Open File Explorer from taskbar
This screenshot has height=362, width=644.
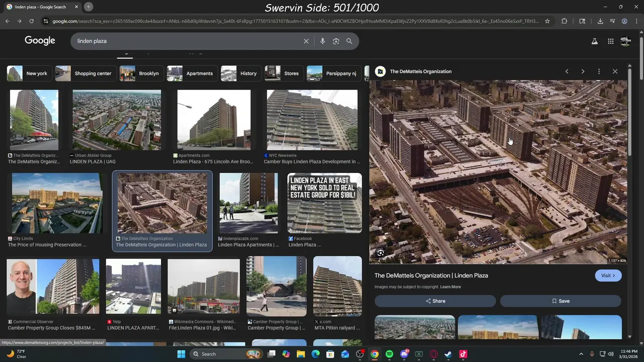click(x=301, y=354)
